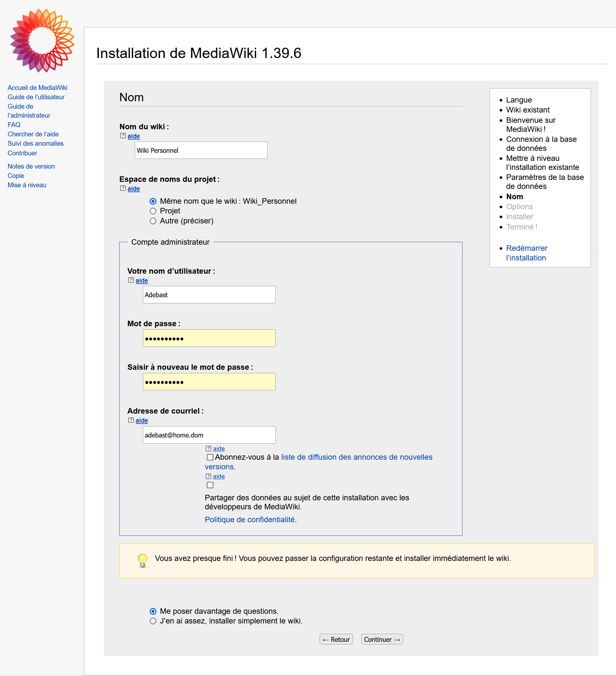The height and width of the screenshot is (676, 616).
Task: Click bold 'Nom' step in progress list
Action: pos(515,197)
